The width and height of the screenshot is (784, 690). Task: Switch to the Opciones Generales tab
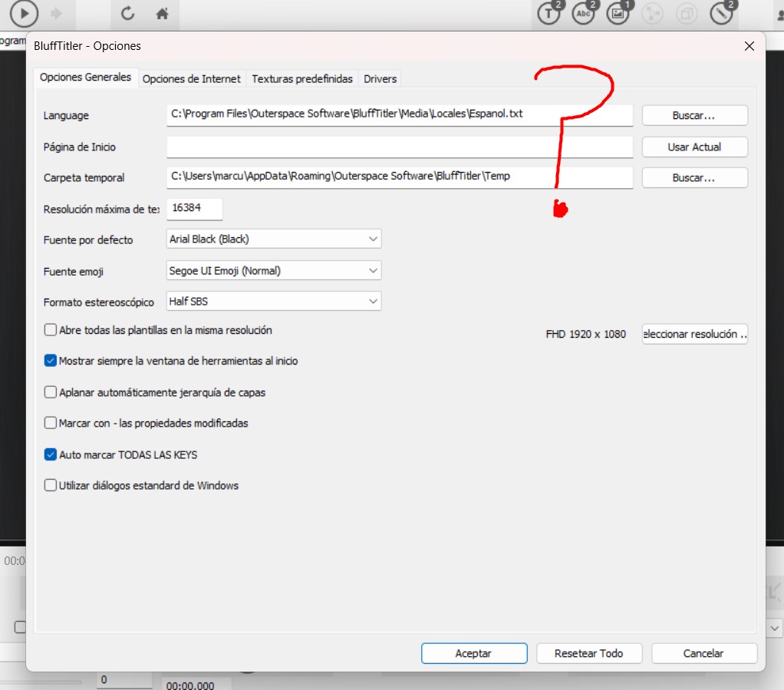click(85, 77)
